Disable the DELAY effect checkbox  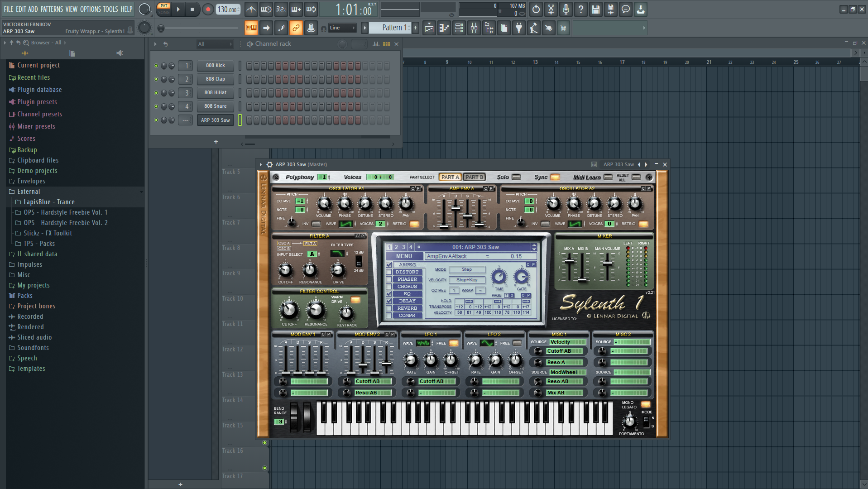pyautogui.click(x=389, y=301)
